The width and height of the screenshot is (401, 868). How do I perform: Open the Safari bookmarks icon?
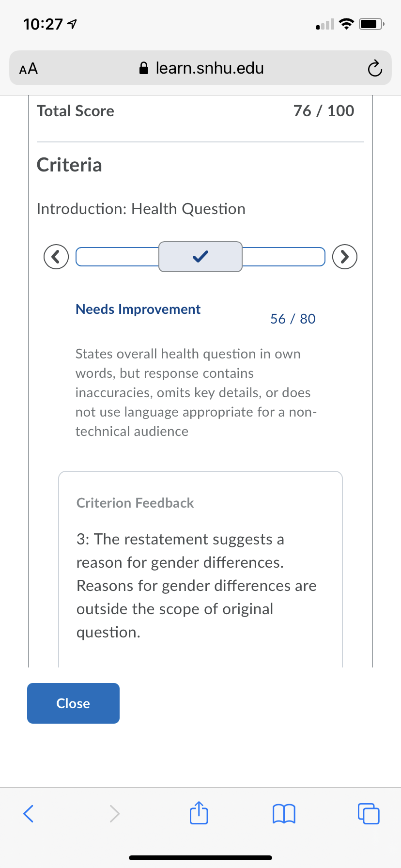(284, 813)
